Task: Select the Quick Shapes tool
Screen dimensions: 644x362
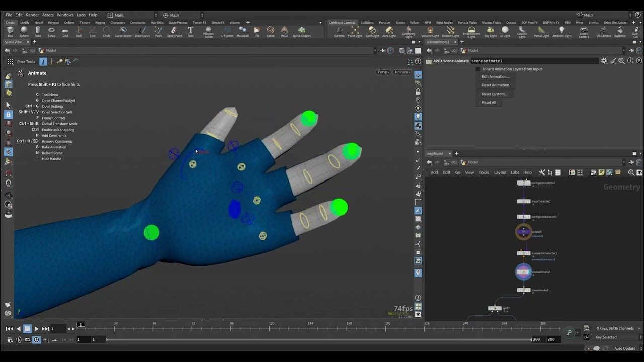Action: pos(301,32)
